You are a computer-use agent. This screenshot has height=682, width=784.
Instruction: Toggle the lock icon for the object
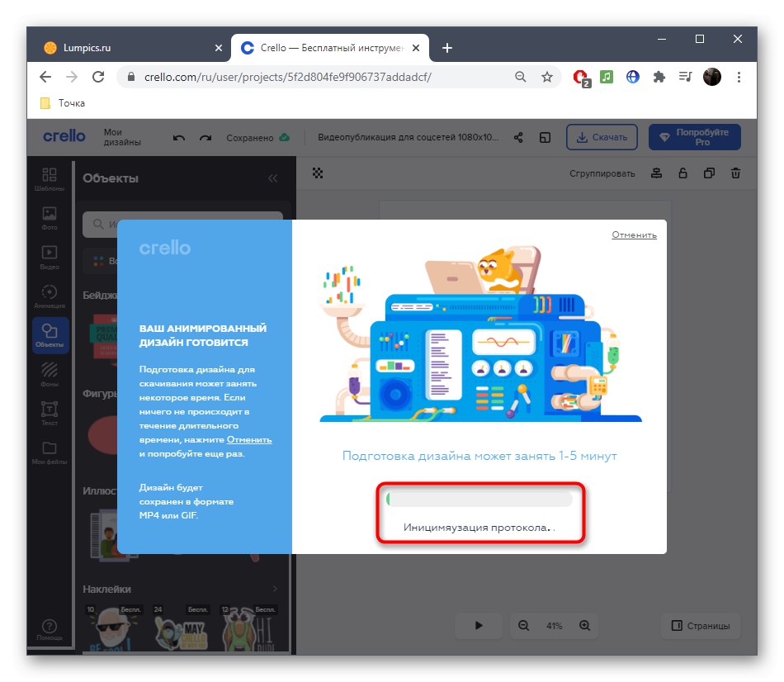pyautogui.click(x=682, y=173)
